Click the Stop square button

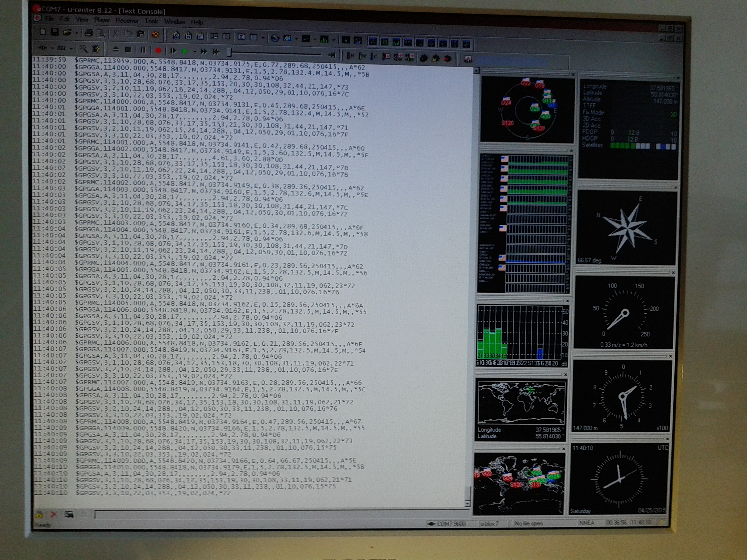click(x=128, y=50)
